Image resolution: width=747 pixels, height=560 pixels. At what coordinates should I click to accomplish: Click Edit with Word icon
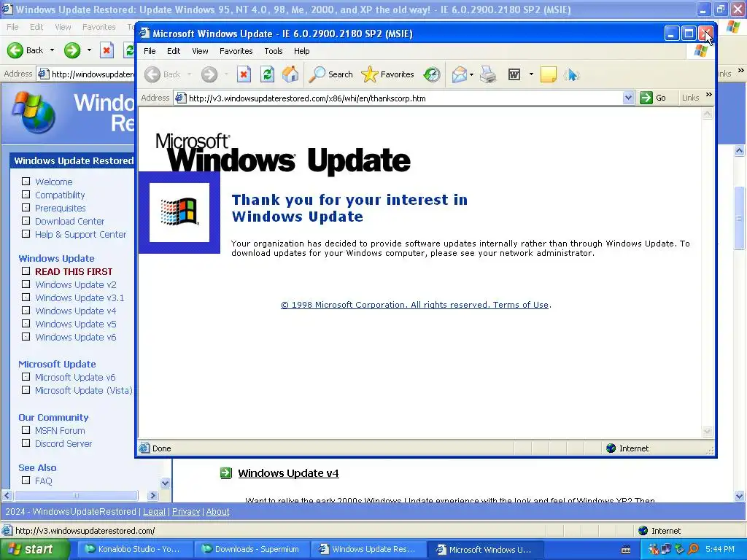[x=514, y=74]
